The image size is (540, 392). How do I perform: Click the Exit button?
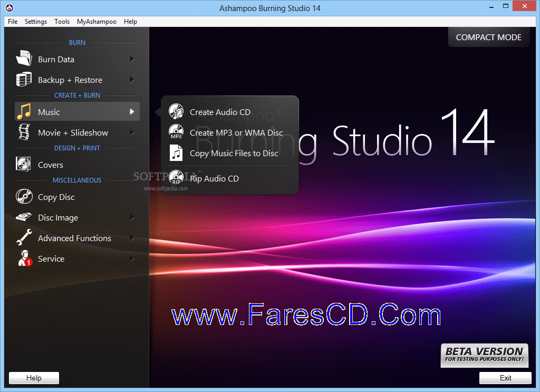pyautogui.click(x=505, y=378)
